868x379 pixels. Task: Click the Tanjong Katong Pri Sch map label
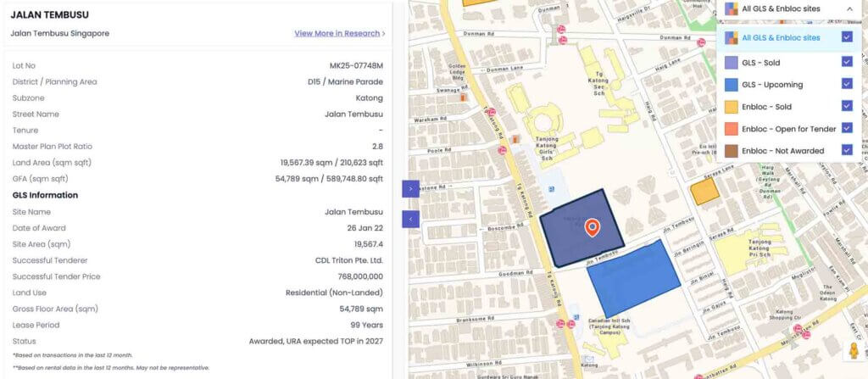click(759, 248)
